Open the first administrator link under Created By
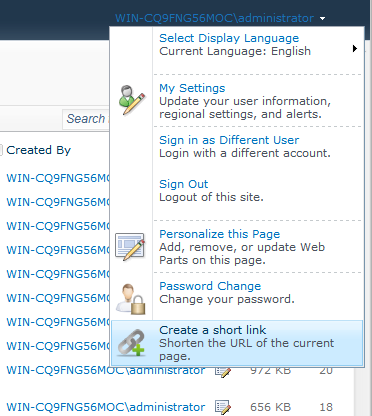The height and width of the screenshot is (416, 372). coord(58,178)
